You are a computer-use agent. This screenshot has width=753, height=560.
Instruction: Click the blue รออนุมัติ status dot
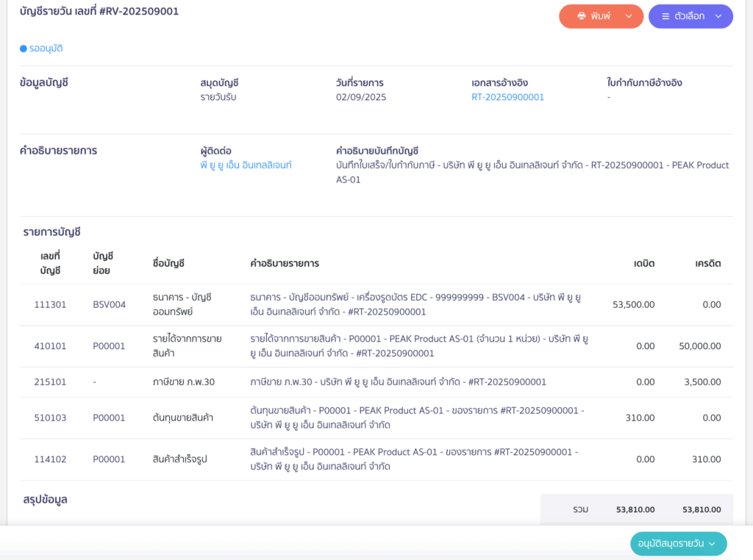pyautogui.click(x=24, y=49)
